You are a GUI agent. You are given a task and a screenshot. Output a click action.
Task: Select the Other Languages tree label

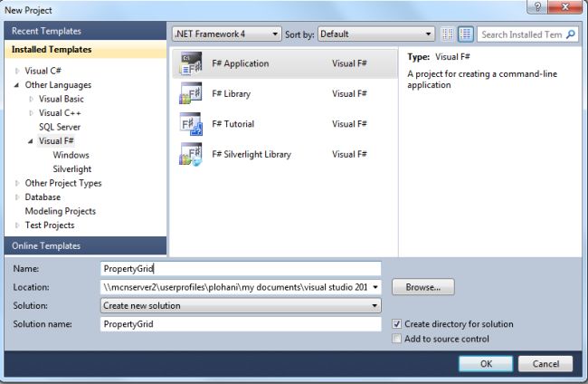(58, 85)
